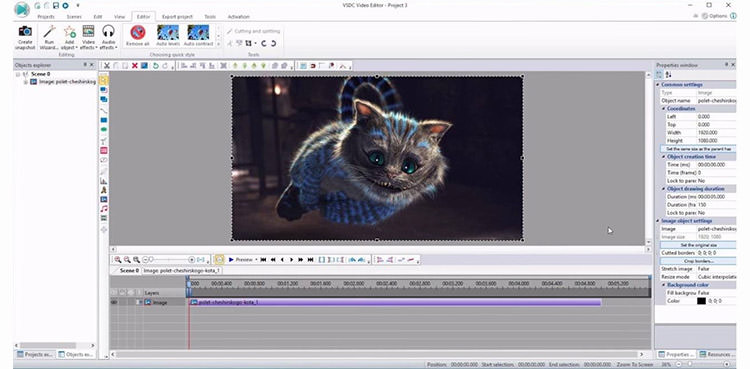Open the Run Wizard tool
Viewport: 750px width, 369px height.
[49, 37]
